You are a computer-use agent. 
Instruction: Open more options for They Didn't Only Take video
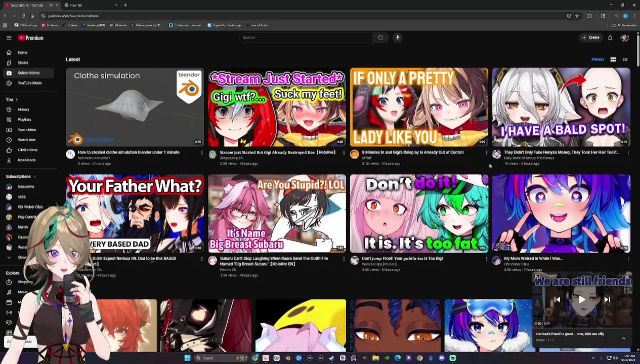628,153
